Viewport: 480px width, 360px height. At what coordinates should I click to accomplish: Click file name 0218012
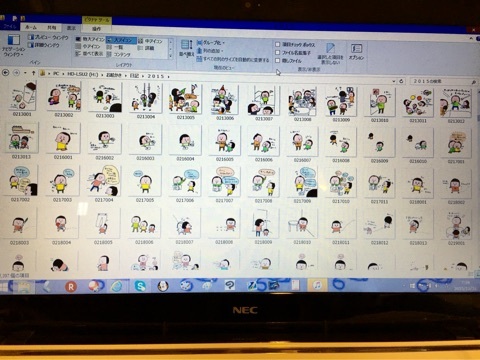[x=380, y=243]
